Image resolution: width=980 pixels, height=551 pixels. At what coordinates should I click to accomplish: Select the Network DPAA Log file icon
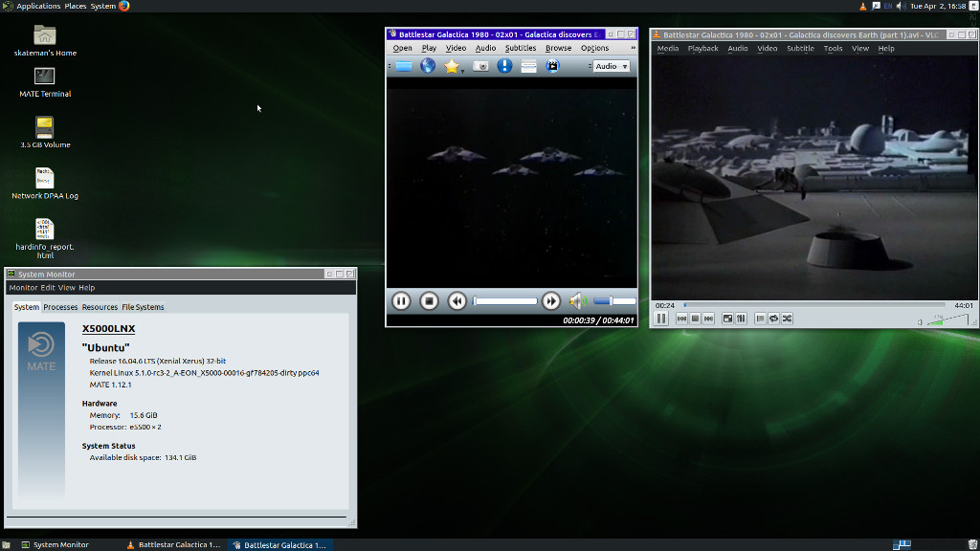(44, 183)
